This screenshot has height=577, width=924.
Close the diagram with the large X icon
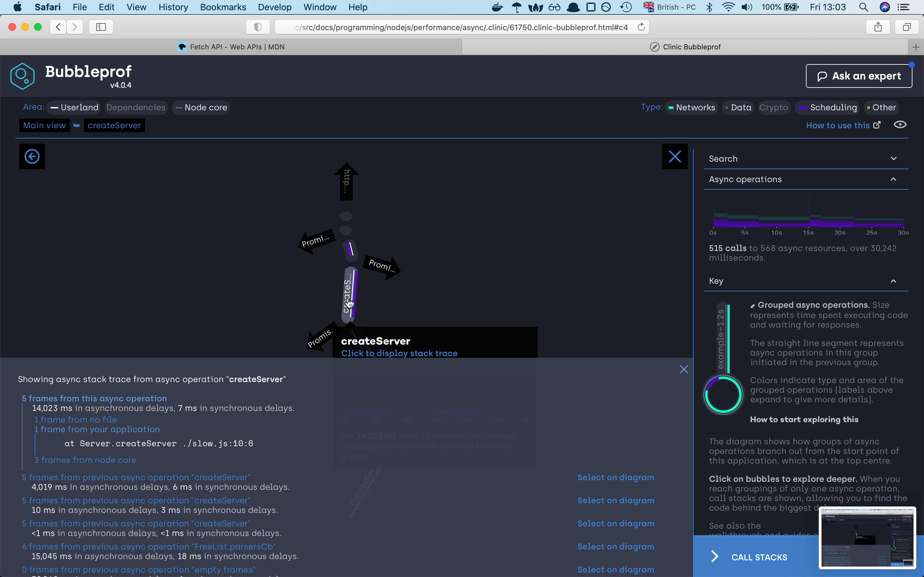point(675,156)
